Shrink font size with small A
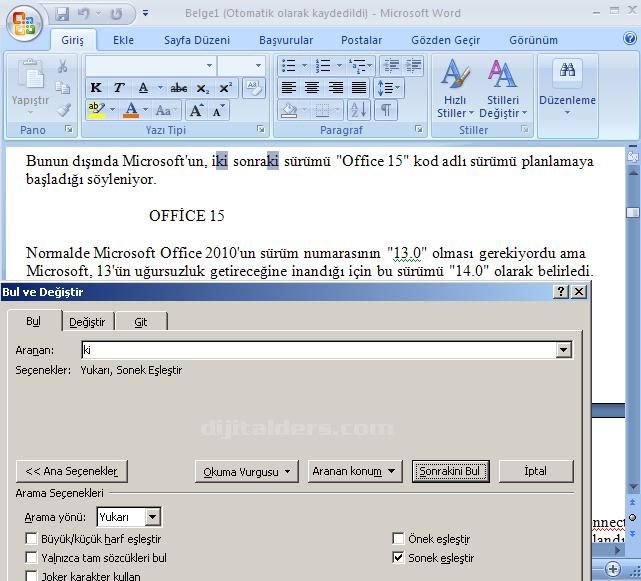Image resolution: width=641 pixels, height=581 pixels. pyautogui.click(x=219, y=110)
